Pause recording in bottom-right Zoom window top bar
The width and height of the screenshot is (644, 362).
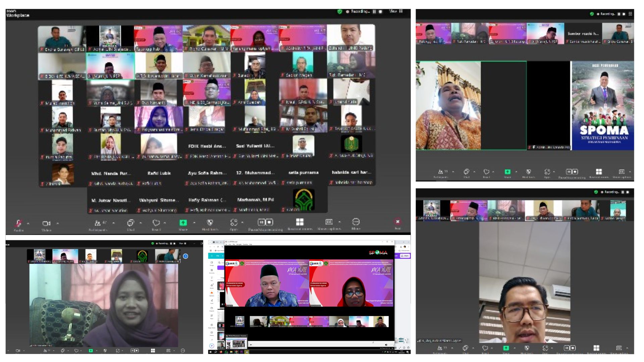pyautogui.click(x=623, y=192)
